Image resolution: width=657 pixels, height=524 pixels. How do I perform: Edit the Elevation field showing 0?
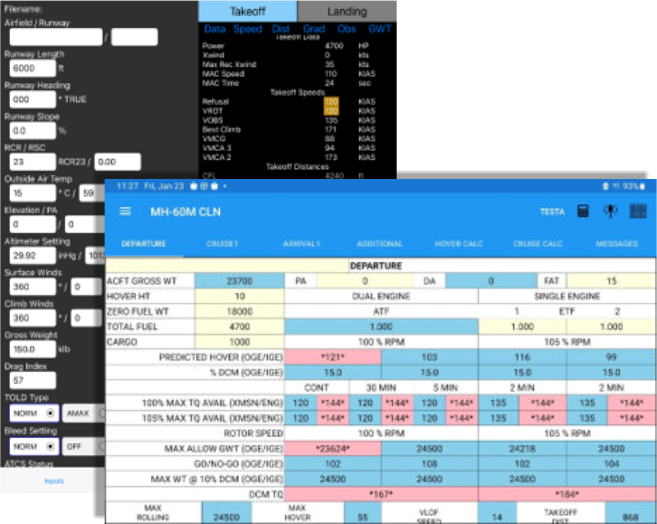(x=33, y=224)
